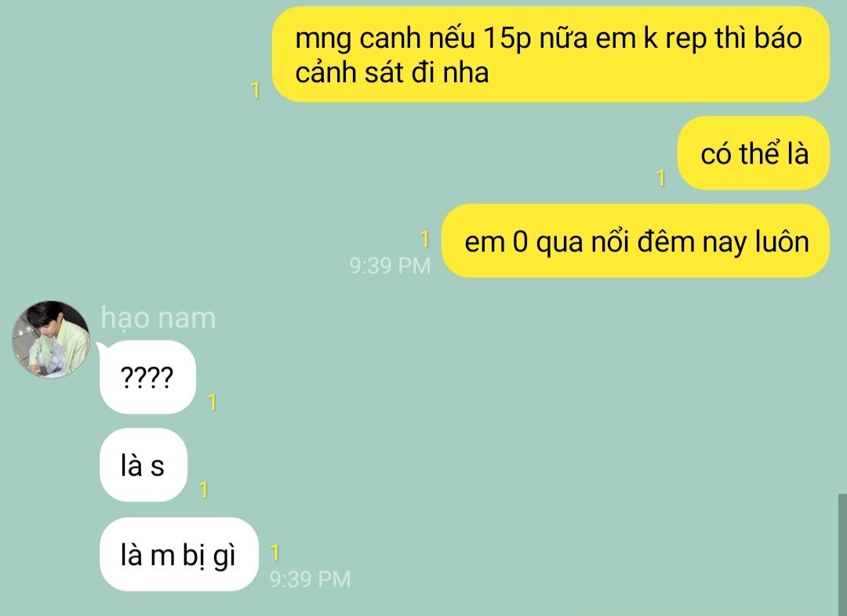Image resolution: width=847 pixels, height=616 pixels.
Task: Select the 'có thể là' yellow bubble
Action: tap(754, 154)
